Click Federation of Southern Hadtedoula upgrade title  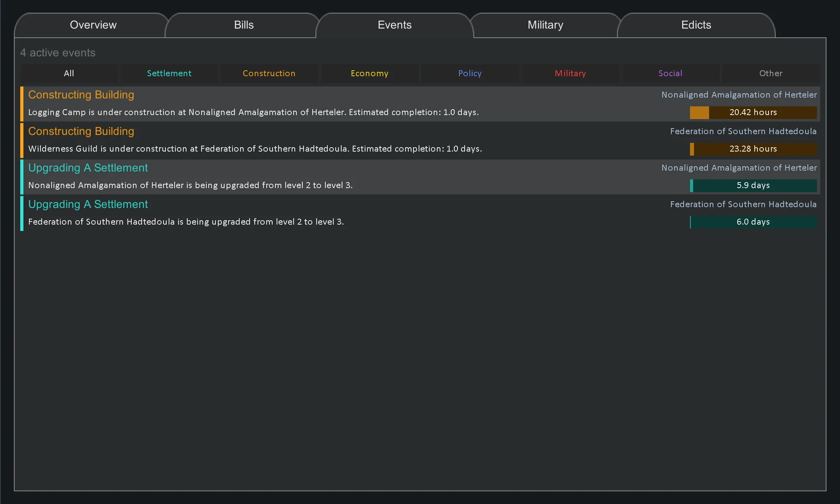(x=88, y=204)
